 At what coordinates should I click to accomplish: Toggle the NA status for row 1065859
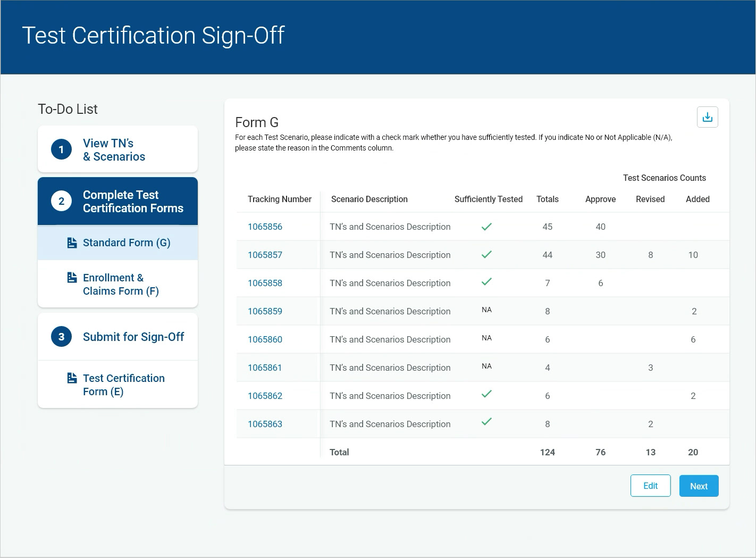click(x=486, y=310)
